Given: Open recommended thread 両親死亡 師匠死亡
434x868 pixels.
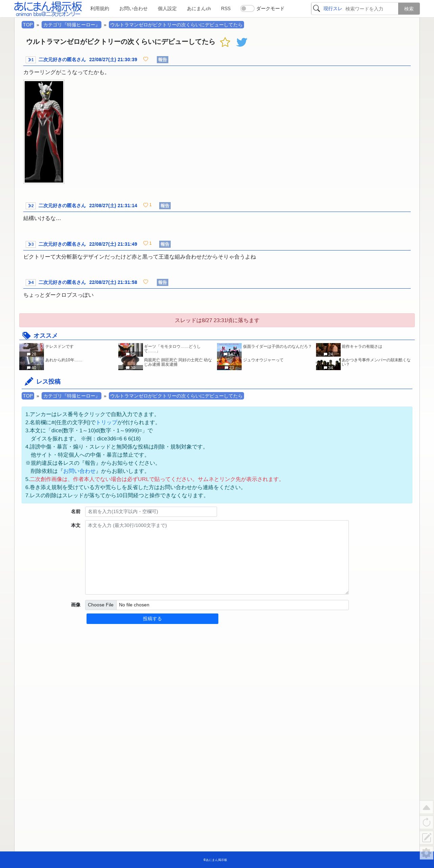Looking at the screenshot, I should pos(178,362).
